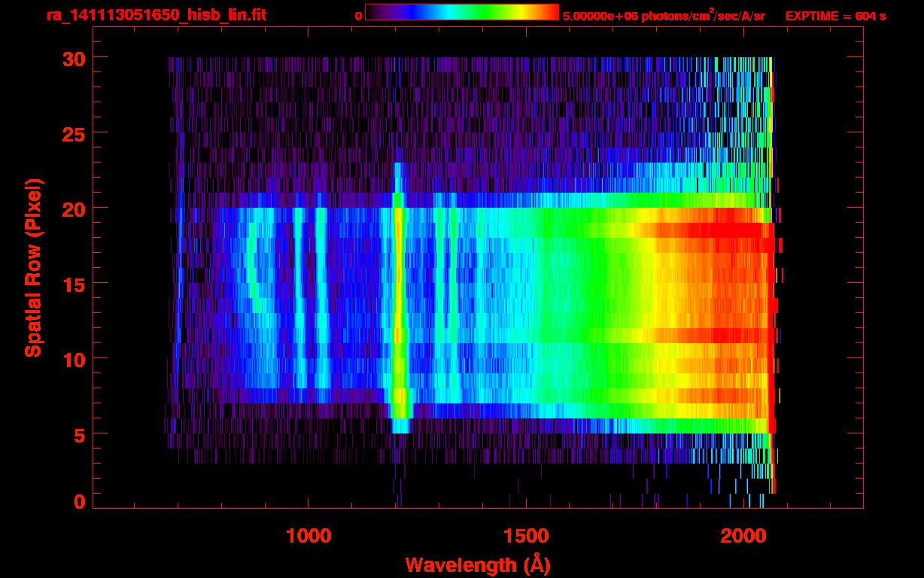Viewport: 924px width, 578px height.
Task: Click the y-axis tick label 25
Action: tap(72, 133)
